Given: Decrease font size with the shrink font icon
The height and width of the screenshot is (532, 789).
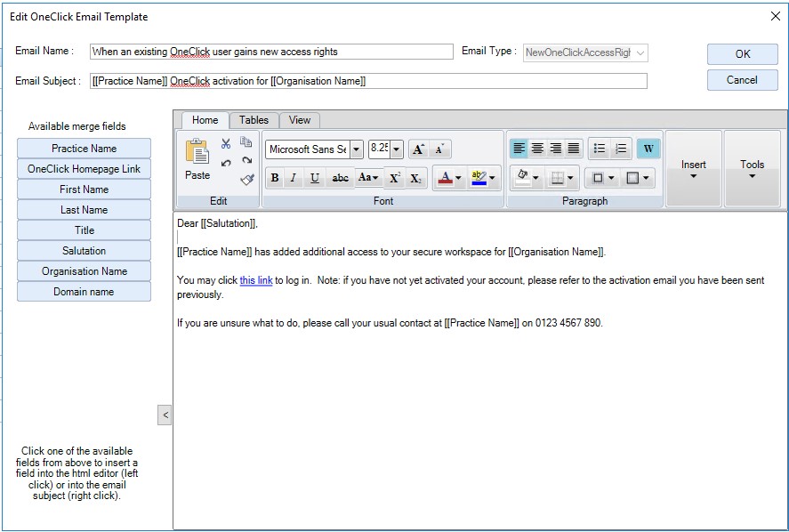Looking at the screenshot, I should 439,149.
